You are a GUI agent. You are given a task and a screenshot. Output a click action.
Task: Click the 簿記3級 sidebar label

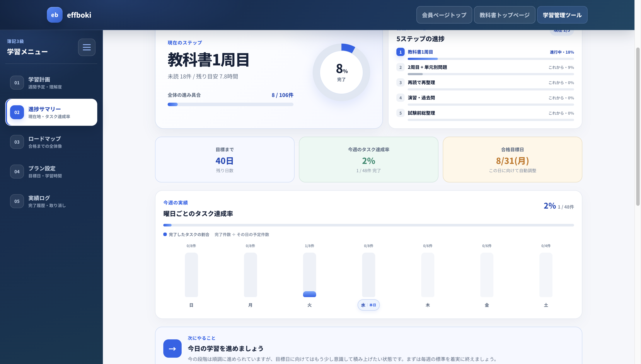tap(15, 41)
